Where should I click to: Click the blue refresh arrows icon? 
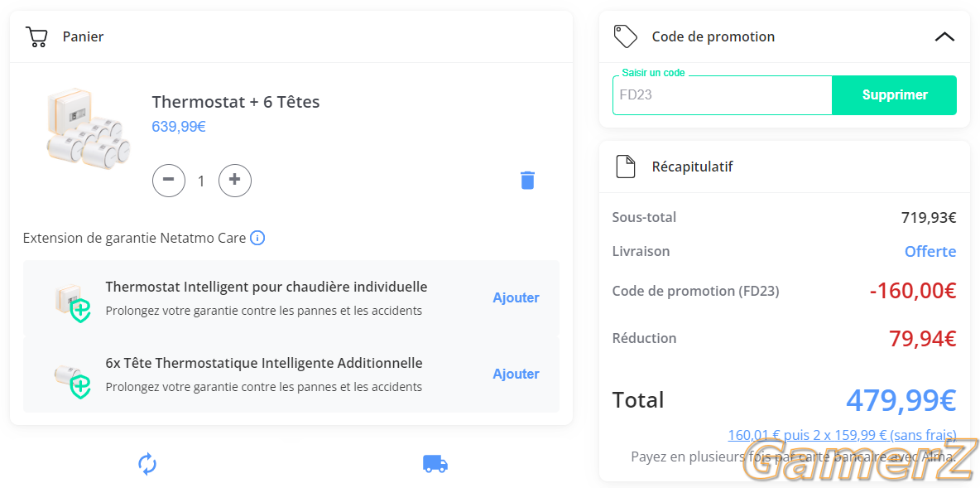coord(147,464)
